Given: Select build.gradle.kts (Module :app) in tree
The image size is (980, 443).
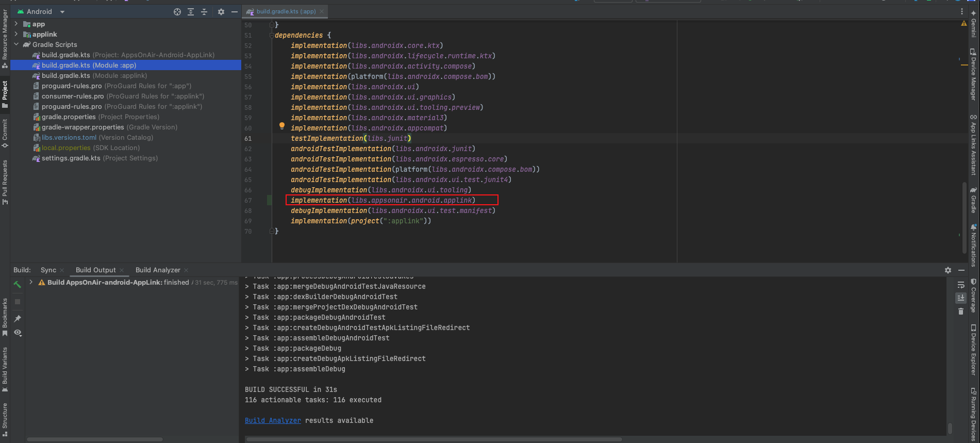Looking at the screenshot, I should 126,65.
